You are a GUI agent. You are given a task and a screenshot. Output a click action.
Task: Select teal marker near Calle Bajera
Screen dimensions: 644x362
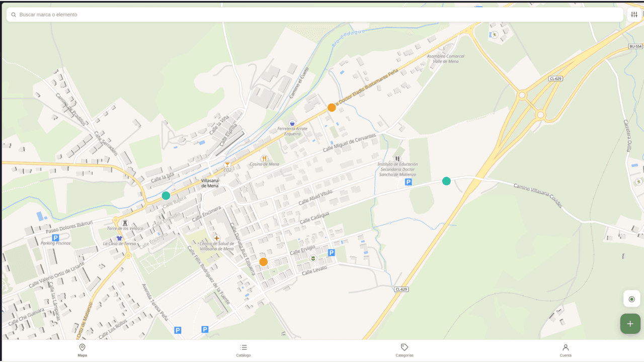(166, 196)
